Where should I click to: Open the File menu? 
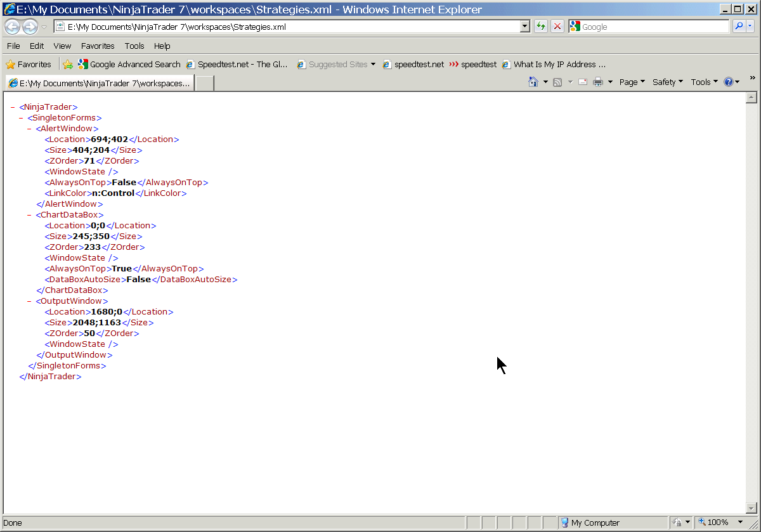pyautogui.click(x=13, y=46)
